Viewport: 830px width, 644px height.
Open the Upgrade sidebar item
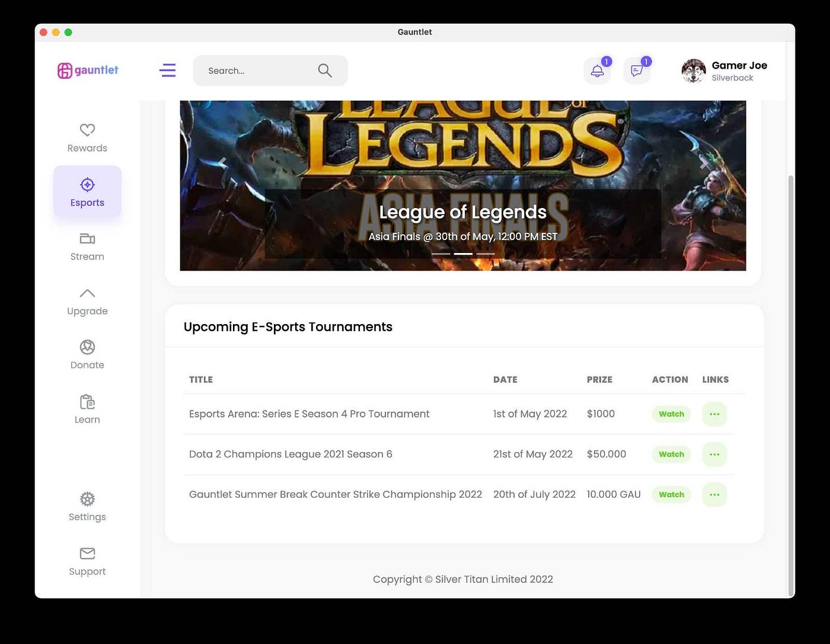tap(87, 302)
